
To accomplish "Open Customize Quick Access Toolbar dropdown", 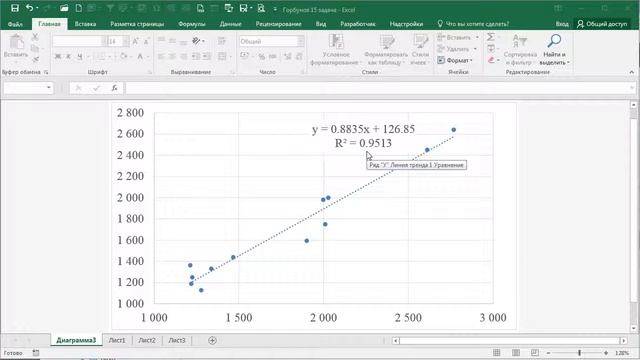I will [x=275, y=9].
